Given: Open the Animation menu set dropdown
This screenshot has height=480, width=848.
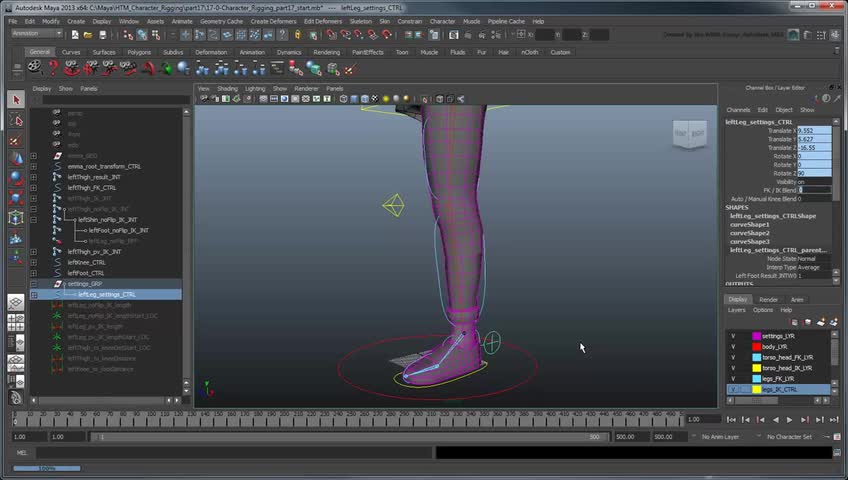Looking at the screenshot, I should click(38, 34).
